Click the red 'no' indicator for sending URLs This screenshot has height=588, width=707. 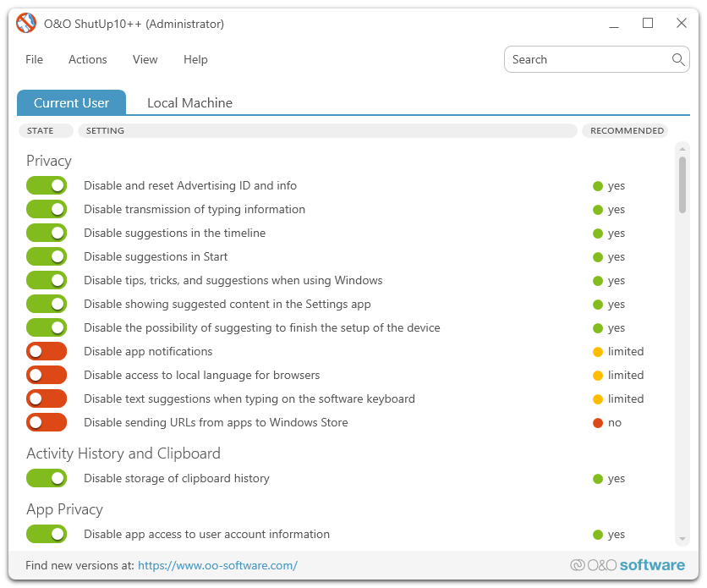pos(598,423)
